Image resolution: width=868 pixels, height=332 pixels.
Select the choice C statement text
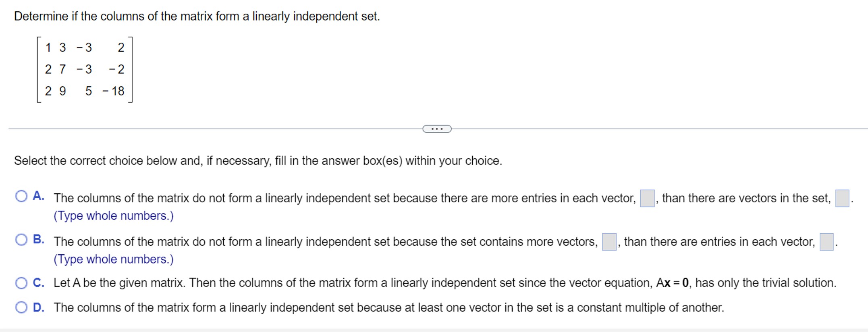(x=443, y=283)
